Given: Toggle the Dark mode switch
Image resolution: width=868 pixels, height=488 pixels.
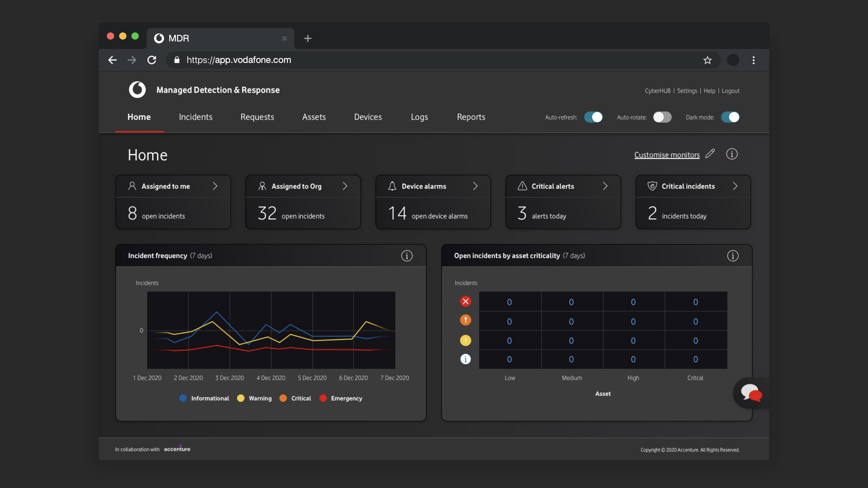Looking at the screenshot, I should pos(730,117).
